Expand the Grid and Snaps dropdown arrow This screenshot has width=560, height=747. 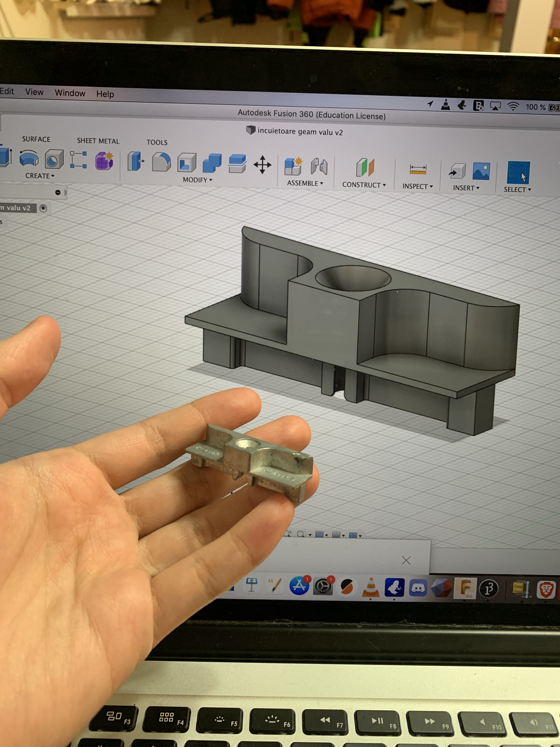(343, 536)
